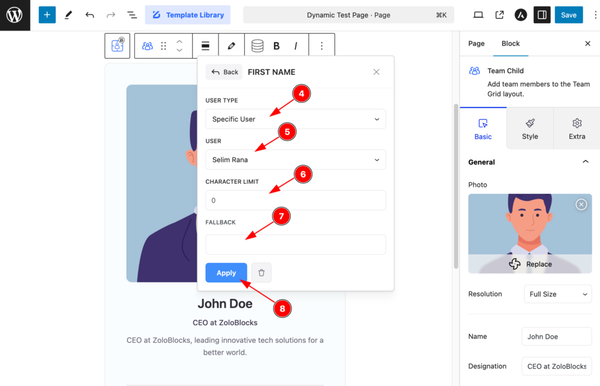Click the blue block inserter plus button

pyautogui.click(x=47, y=15)
